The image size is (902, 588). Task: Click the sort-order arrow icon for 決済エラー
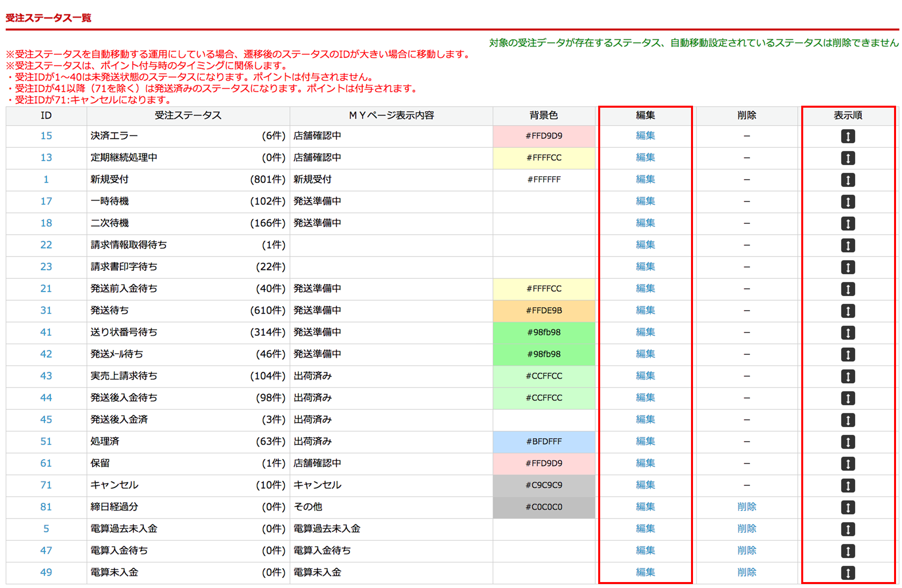847,136
